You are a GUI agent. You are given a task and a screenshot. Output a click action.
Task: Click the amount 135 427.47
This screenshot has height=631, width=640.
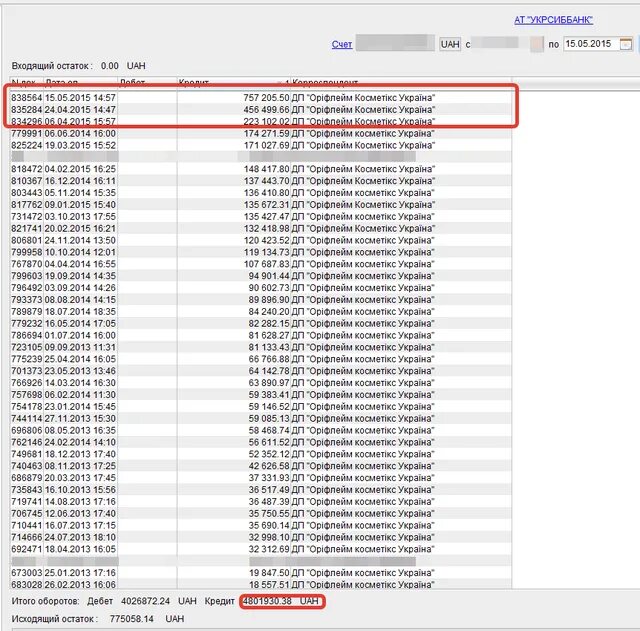pyautogui.click(x=267, y=217)
